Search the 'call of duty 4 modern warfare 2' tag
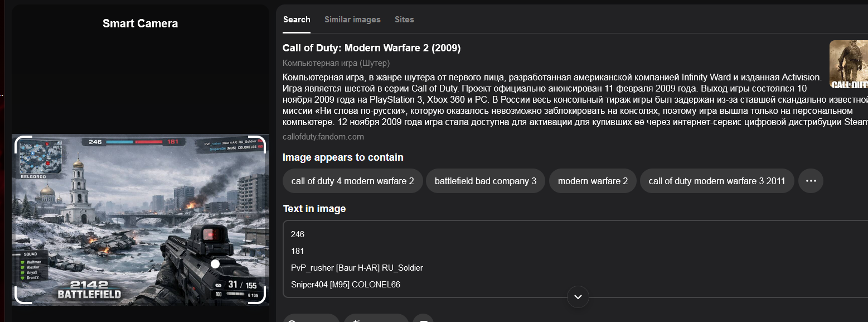 (352, 181)
